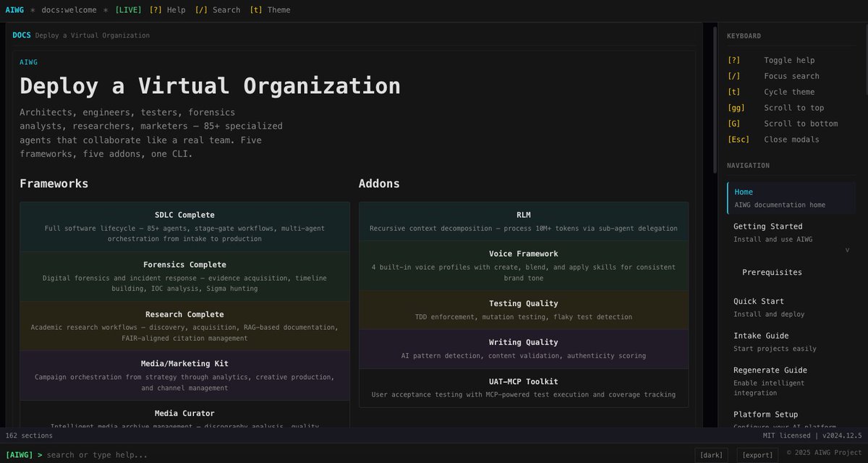Image resolution: width=868 pixels, height=463 pixels.
Task: Cycle Theme from the top bar
Action: pyautogui.click(x=270, y=10)
